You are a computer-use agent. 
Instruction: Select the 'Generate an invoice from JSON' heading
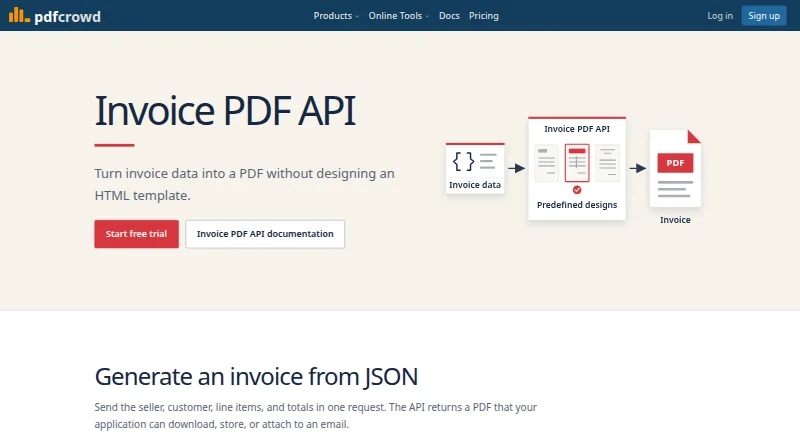(256, 377)
